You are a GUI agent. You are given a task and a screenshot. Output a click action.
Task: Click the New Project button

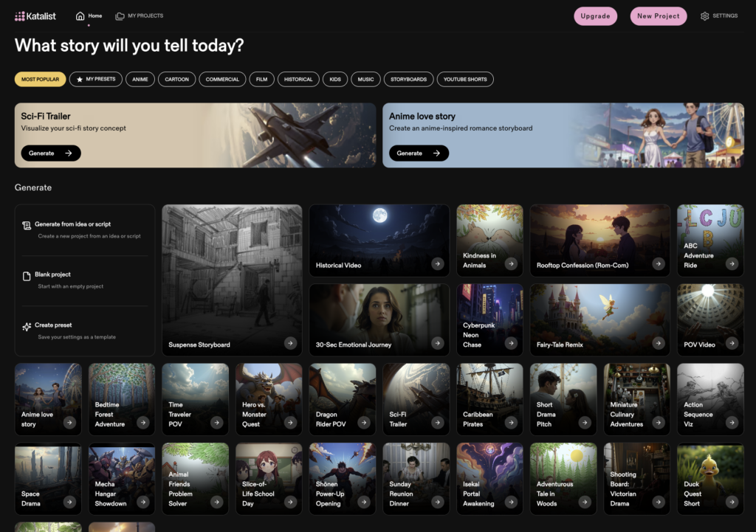pos(659,16)
